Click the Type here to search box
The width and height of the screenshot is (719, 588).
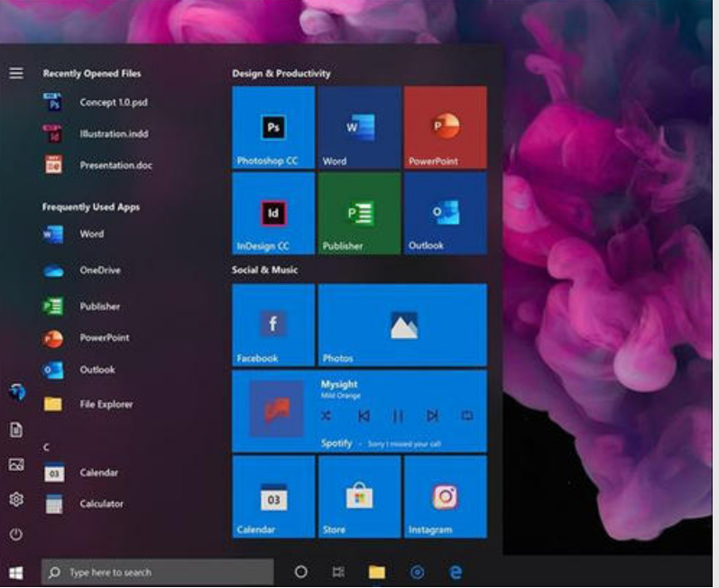(157, 572)
